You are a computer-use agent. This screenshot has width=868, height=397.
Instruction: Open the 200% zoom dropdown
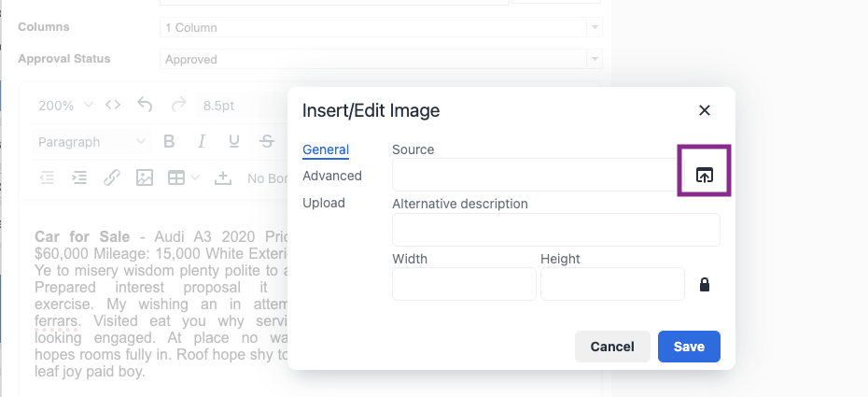[x=65, y=105]
